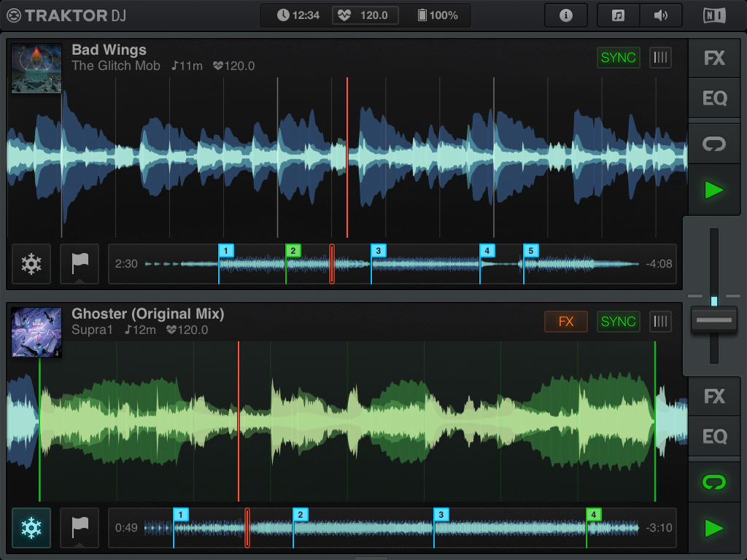The width and height of the screenshot is (747, 560).
Task: Open cue points flag on Bad Wings deck
Action: (79, 264)
